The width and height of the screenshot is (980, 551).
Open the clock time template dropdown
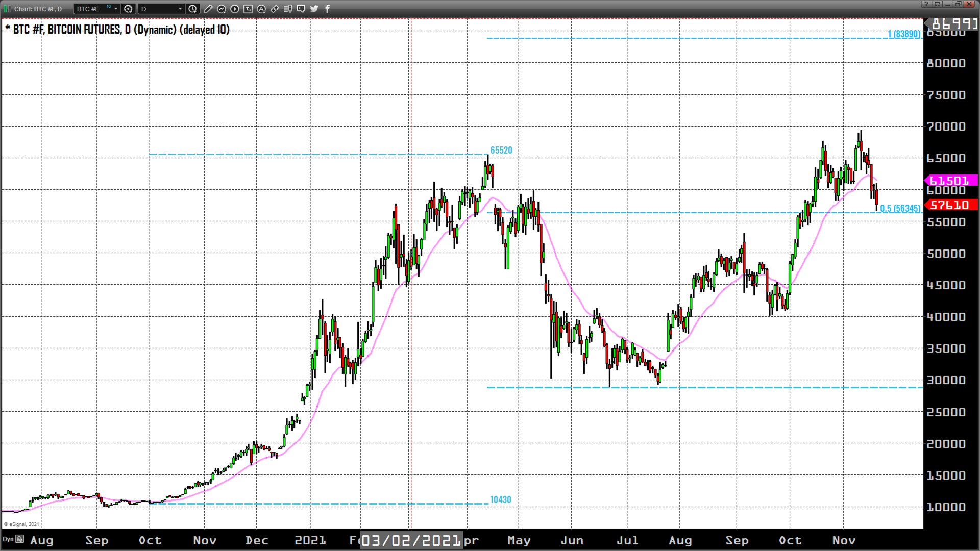click(x=192, y=9)
